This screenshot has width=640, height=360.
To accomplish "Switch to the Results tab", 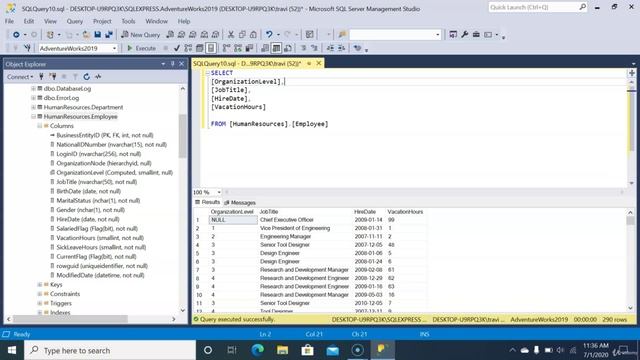I will point(207,202).
